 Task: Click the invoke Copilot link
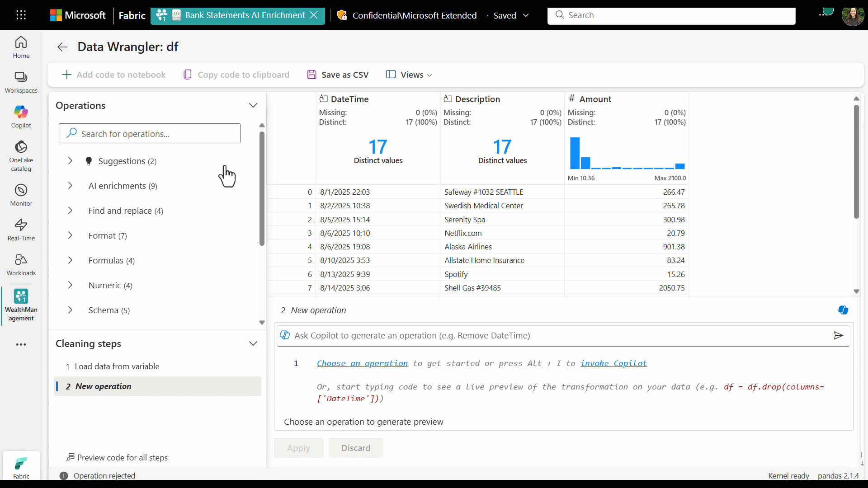[613, 363]
